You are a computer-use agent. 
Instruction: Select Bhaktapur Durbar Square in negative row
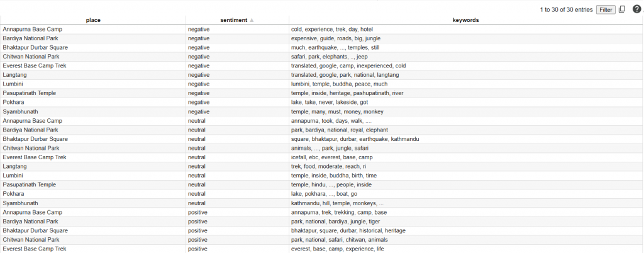pos(35,48)
